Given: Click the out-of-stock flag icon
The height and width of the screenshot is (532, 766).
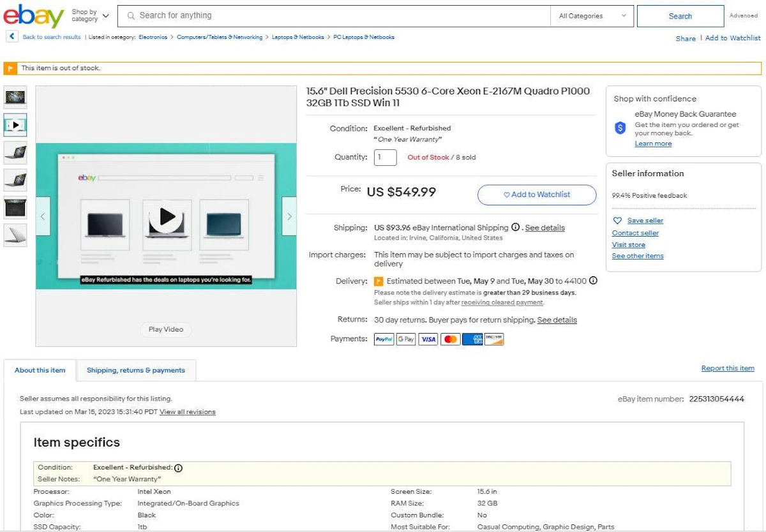Looking at the screenshot, I should pos(10,68).
